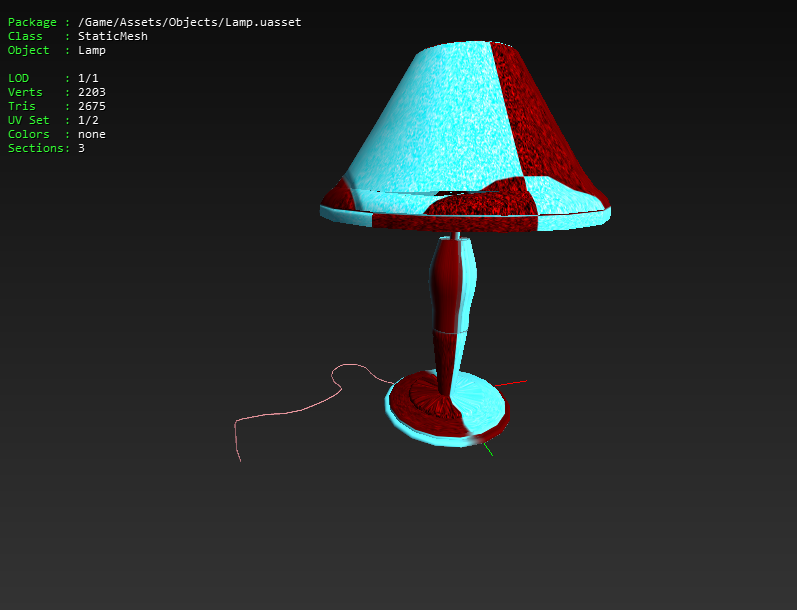Screen dimensions: 797x610
Task: Click the Sections count 3
Action: (81, 148)
